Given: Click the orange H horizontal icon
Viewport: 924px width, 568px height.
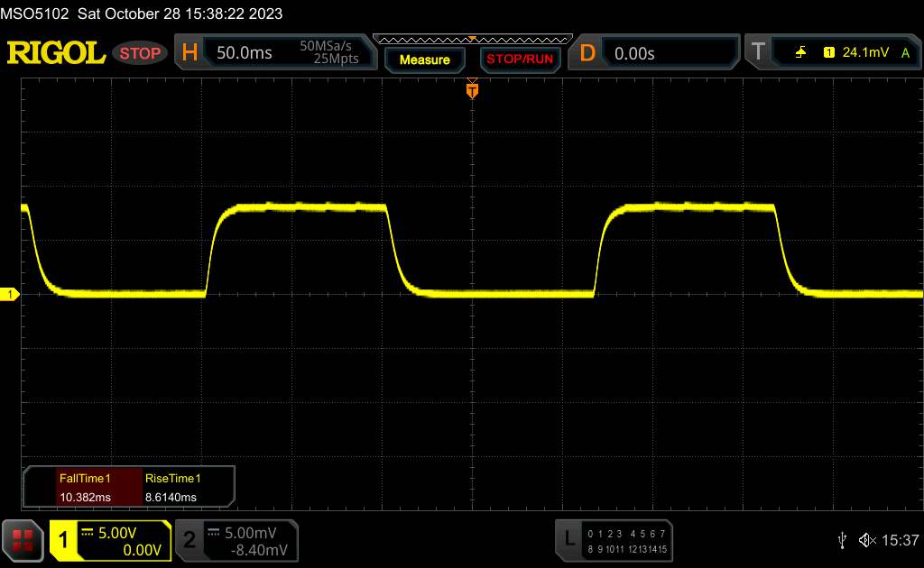Looking at the screenshot, I should [189, 53].
